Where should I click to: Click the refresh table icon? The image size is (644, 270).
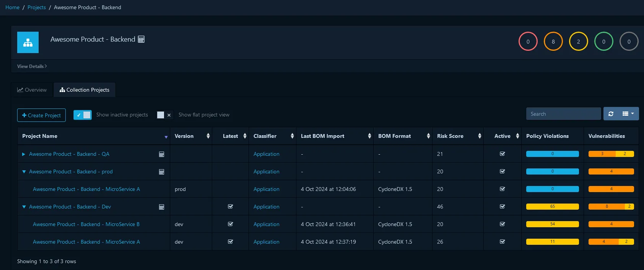611,114
